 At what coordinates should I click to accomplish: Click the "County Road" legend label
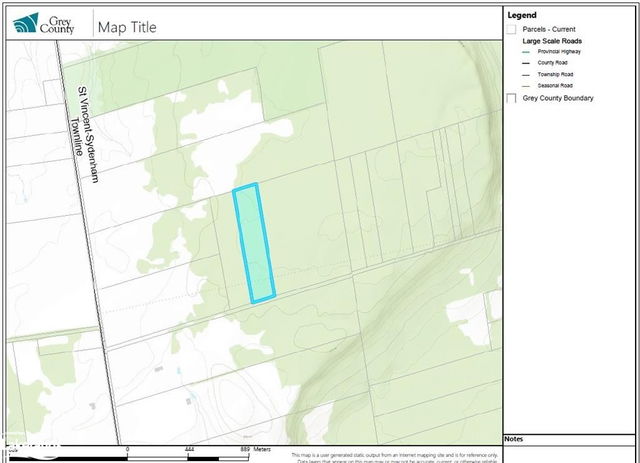[x=552, y=62]
